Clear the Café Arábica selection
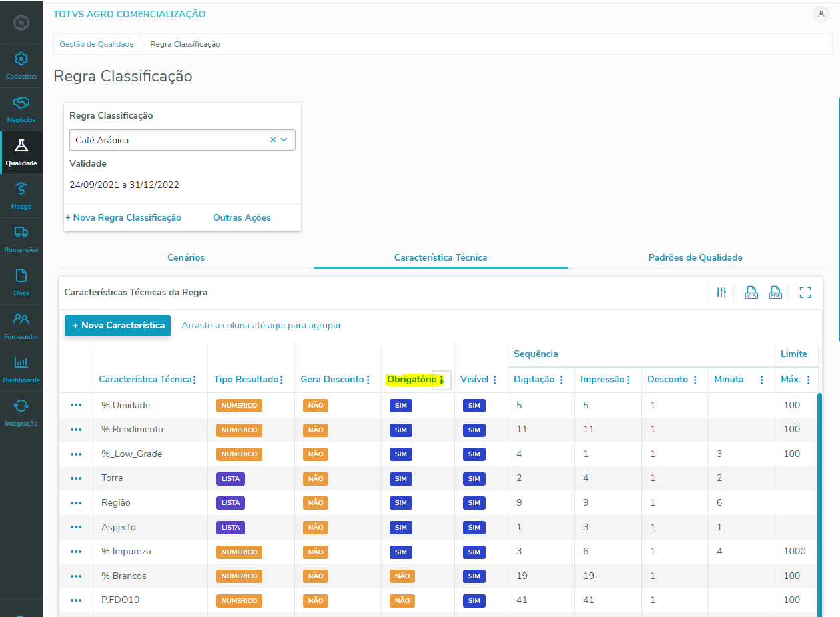 tap(272, 140)
